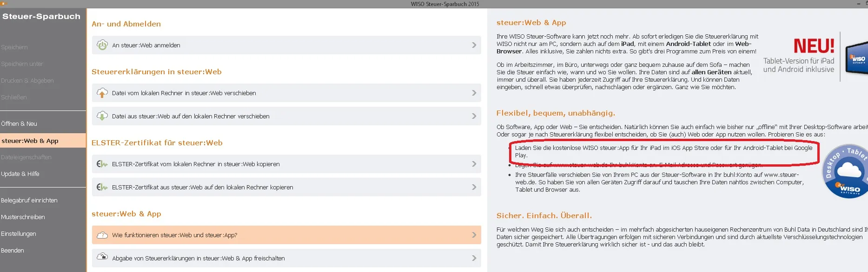The height and width of the screenshot is (272, 868).
Task: Click Beenden to exit the program
Action: [x=13, y=251]
